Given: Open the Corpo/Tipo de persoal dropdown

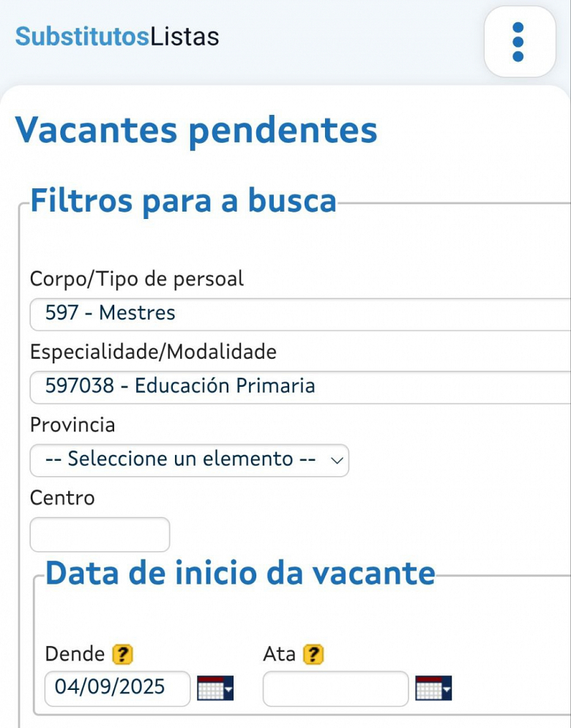Looking at the screenshot, I should [300, 313].
